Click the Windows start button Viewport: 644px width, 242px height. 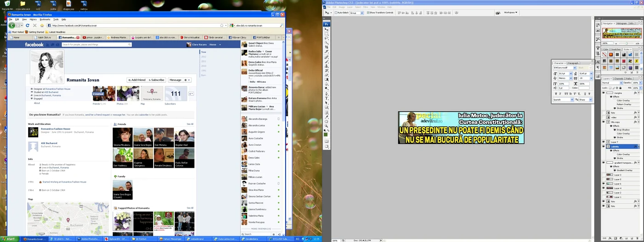coord(10,239)
